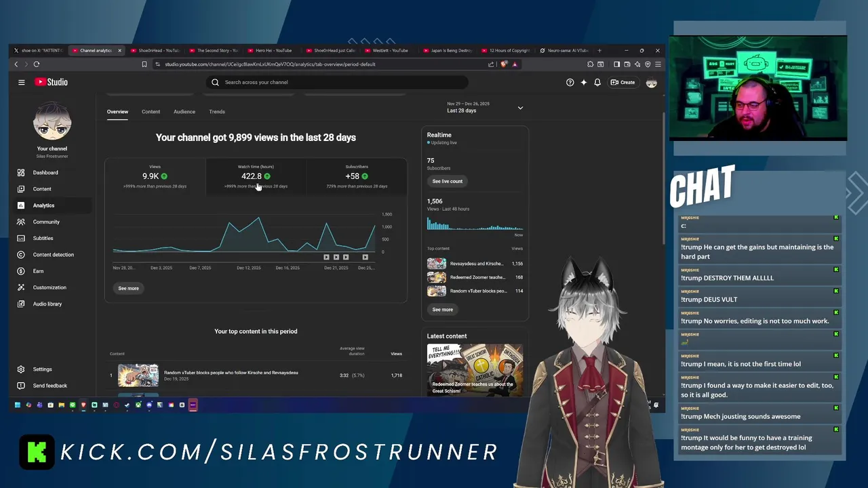This screenshot has height=488, width=868.
Task: Switch to 12 Hours of Copyright tab
Action: point(506,50)
